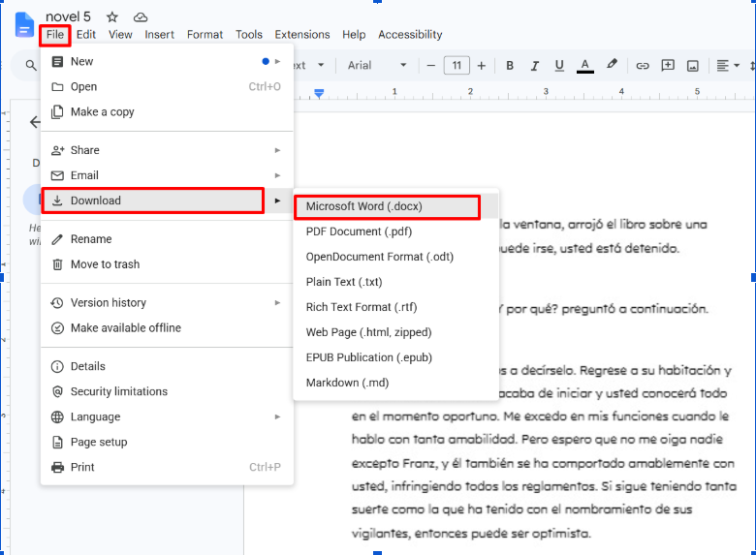This screenshot has height=555, width=756.
Task: Select Make a copy
Action: point(167,111)
